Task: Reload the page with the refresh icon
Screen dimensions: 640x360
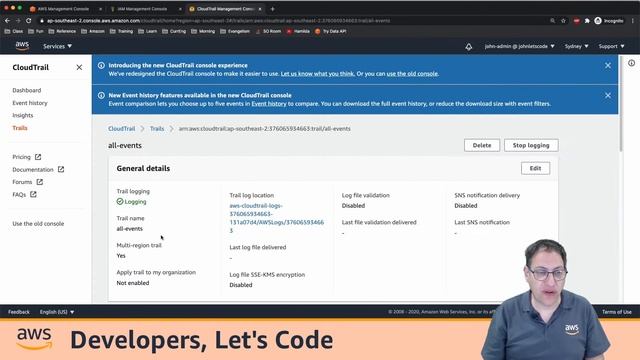Action: [29, 20]
